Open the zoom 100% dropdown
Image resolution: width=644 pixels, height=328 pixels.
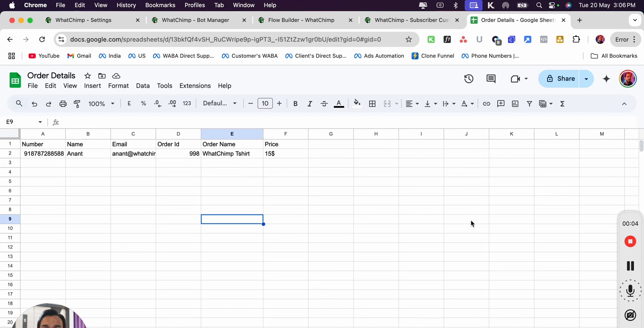coord(101,104)
